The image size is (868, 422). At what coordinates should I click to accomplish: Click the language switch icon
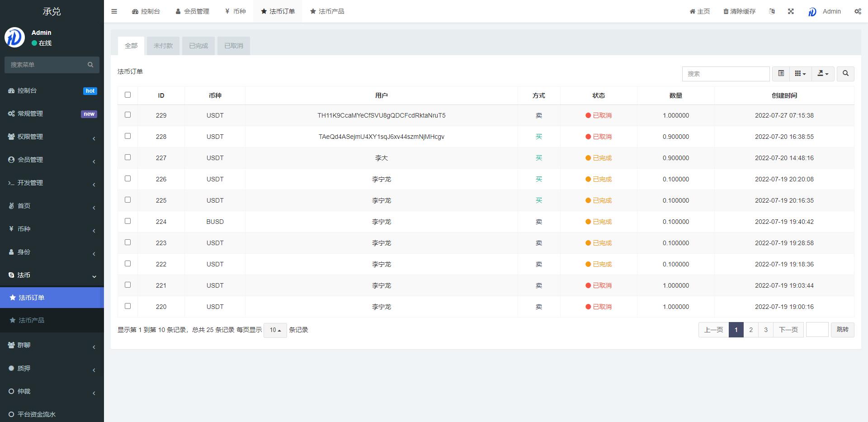pyautogui.click(x=772, y=11)
